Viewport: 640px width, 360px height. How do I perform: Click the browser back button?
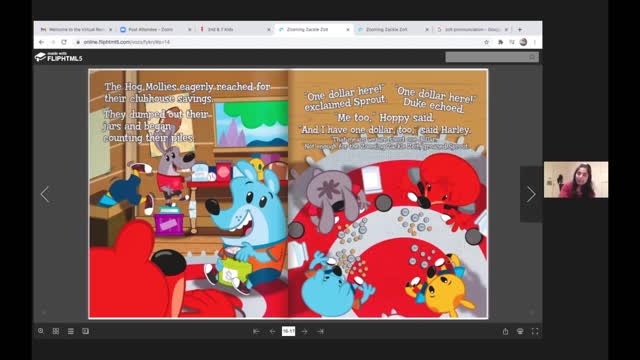pos(42,42)
